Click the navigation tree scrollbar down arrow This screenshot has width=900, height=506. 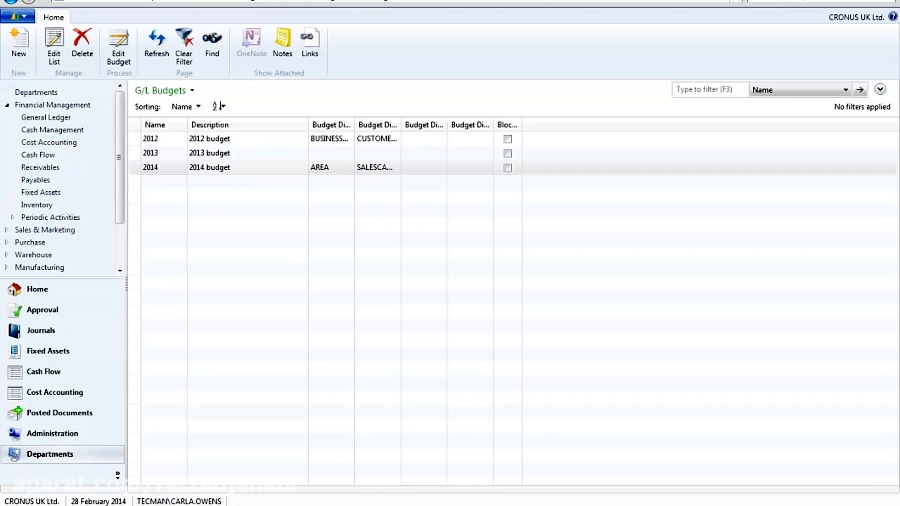click(x=120, y=271)
